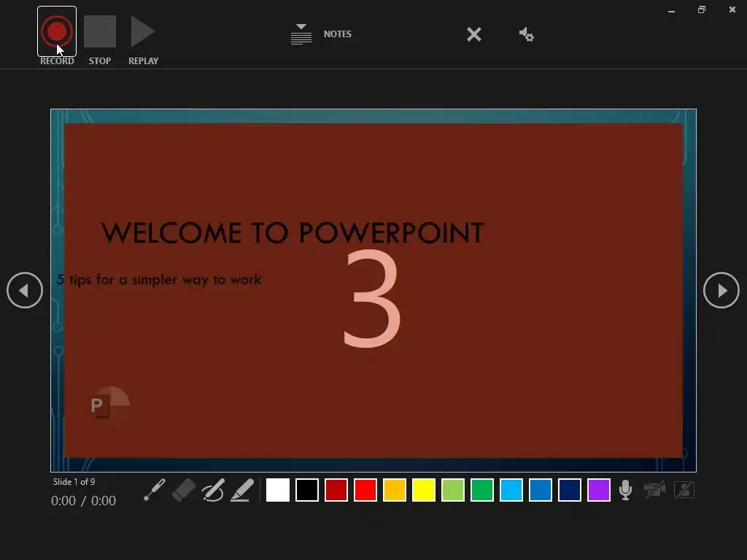The width and height of the screenshot is (747, 560).
Task: Choose the medium blue ink color
Action: coord(541,490)
